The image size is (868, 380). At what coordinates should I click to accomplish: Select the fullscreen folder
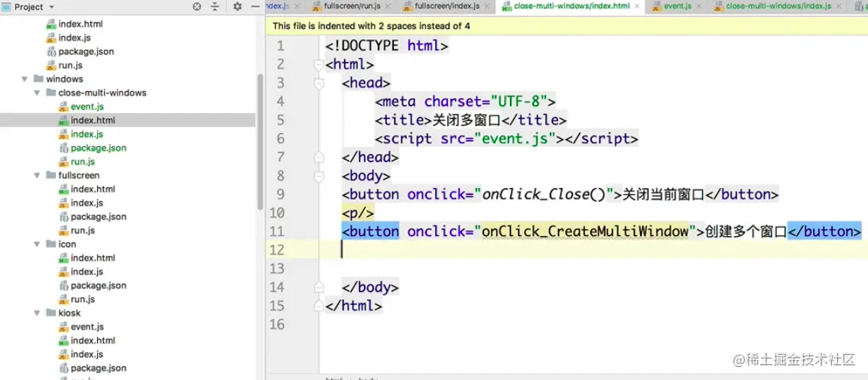(x=79, y=175)
